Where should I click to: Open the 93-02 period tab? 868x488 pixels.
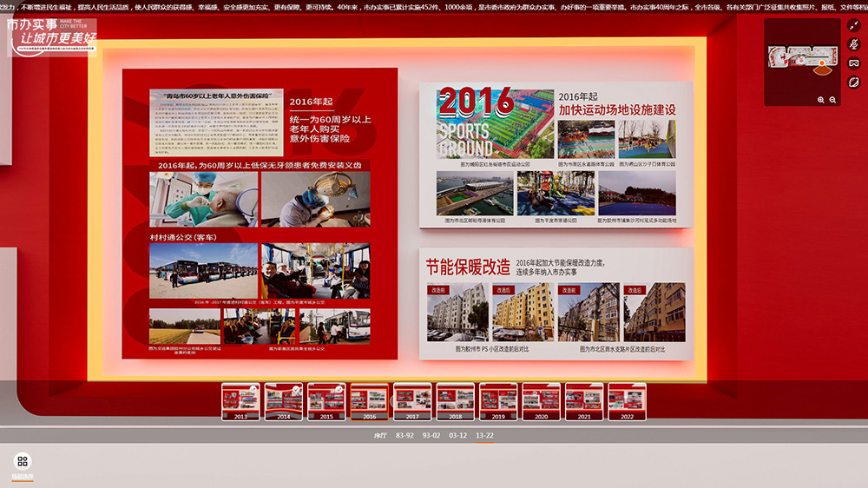(431, 435)
